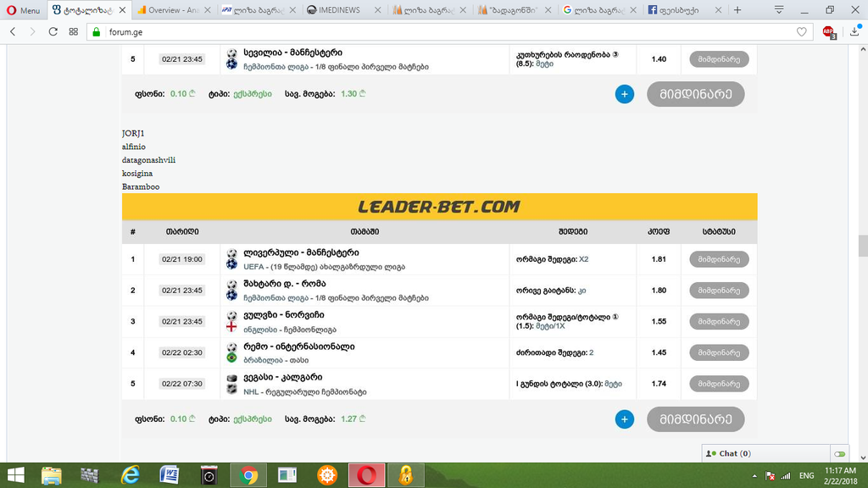The image size is (868, 488).
Task: Click the scrollbar down arrow
Action: click(863, 457)
